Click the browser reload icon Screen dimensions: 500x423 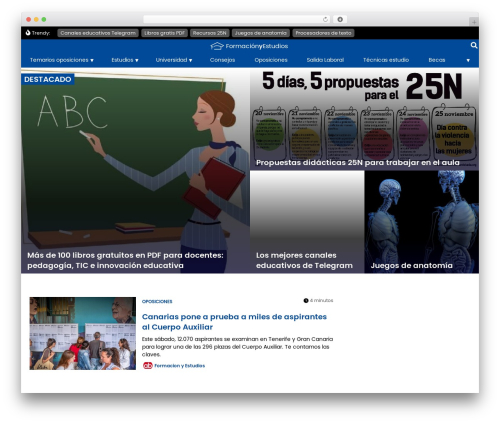(x=325, y=19)
